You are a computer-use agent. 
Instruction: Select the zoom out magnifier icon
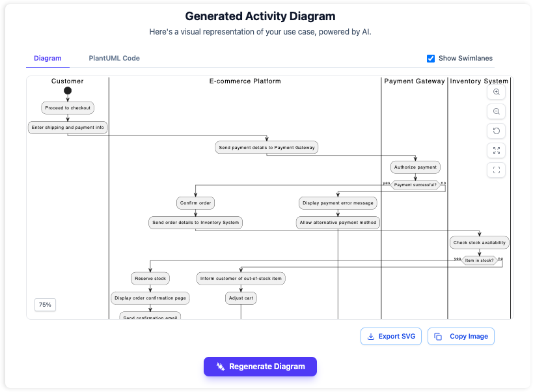click(496, 111)
